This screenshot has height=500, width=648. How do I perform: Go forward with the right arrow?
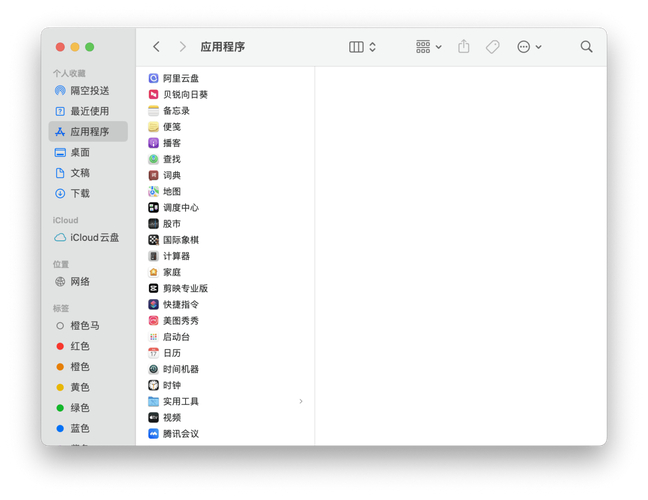(182, 47)
